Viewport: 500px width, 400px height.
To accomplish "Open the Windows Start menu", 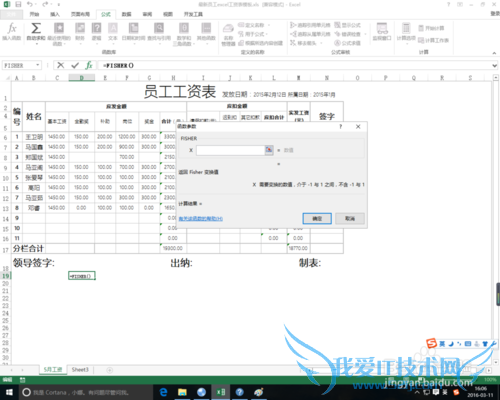I will pos(9,392).
